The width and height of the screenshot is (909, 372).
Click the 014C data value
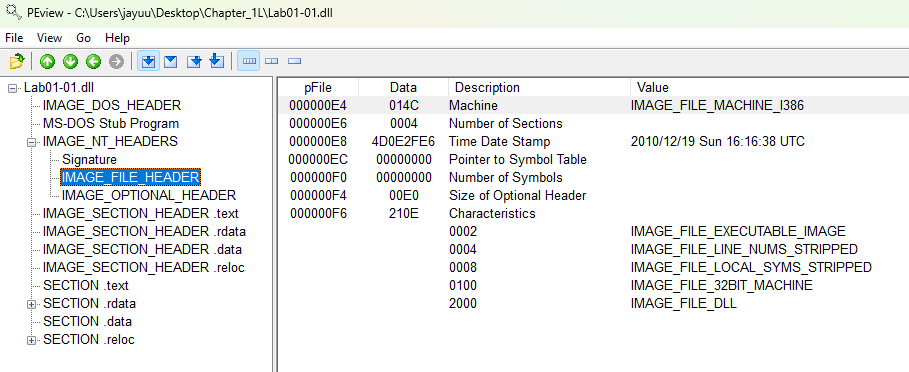pos(403,106)
